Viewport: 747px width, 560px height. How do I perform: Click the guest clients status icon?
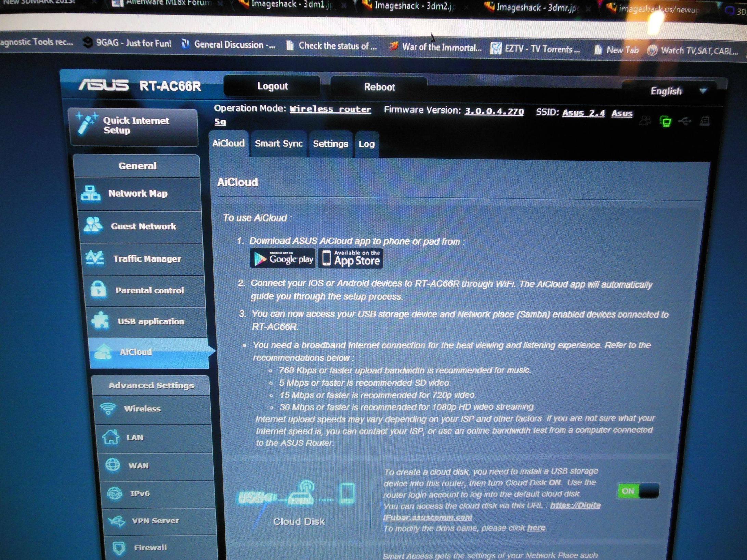[646, 121]
